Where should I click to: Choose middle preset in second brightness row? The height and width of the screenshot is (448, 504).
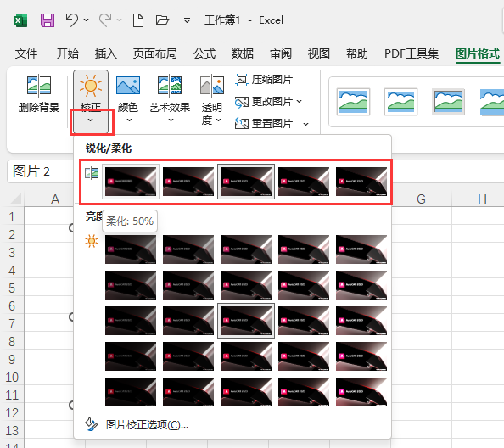[246, 285]
